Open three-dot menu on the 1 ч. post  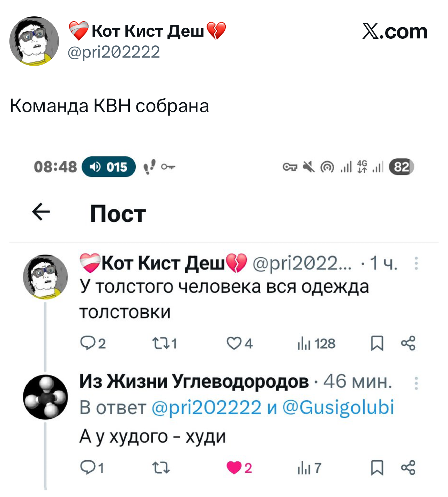tap(416, 263)
